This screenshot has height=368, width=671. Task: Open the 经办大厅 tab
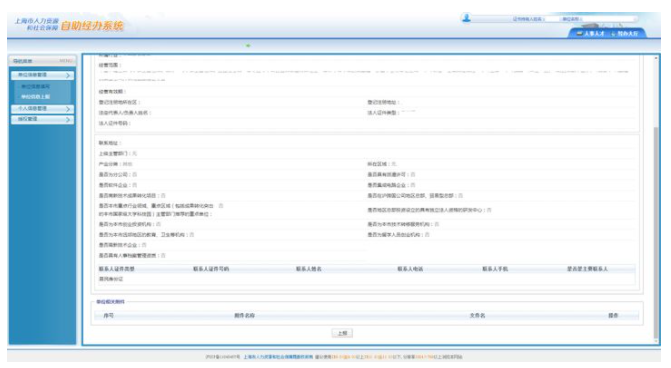(x=627, y=33)
